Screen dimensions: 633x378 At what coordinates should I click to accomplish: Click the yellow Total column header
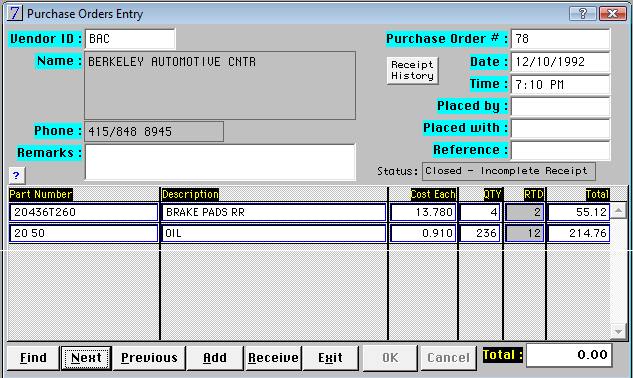[597, 194]
